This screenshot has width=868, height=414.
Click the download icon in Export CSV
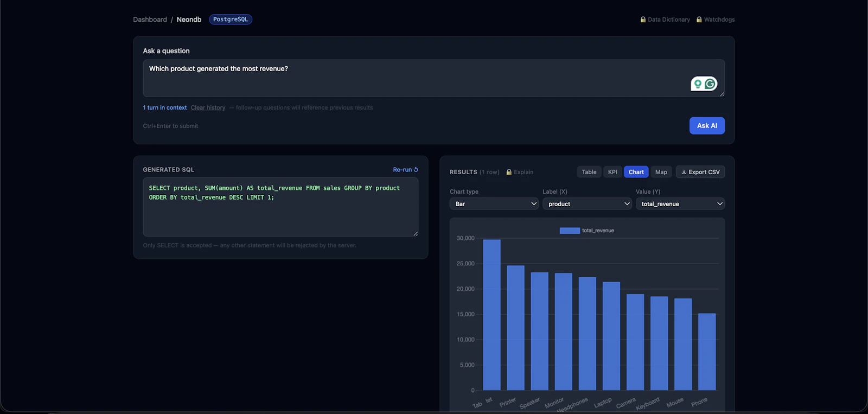click(x=684, y=172)
